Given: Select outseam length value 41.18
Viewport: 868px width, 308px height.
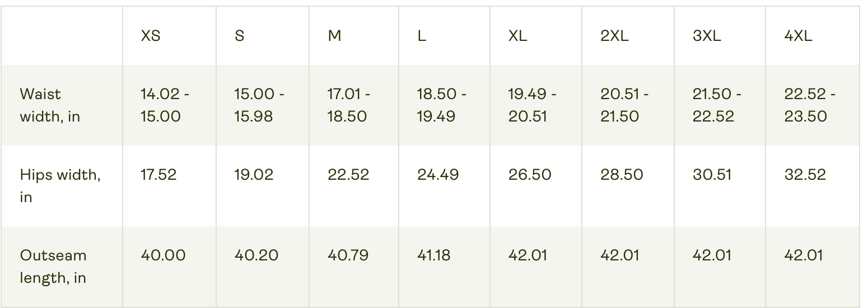Looking at the screenshot, I should pos(434,255).
